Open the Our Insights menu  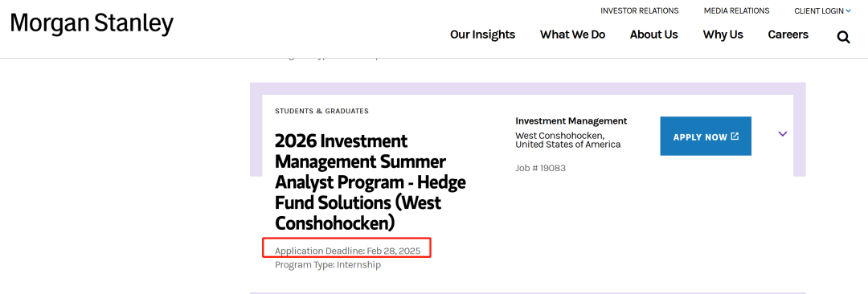(482, 35)
